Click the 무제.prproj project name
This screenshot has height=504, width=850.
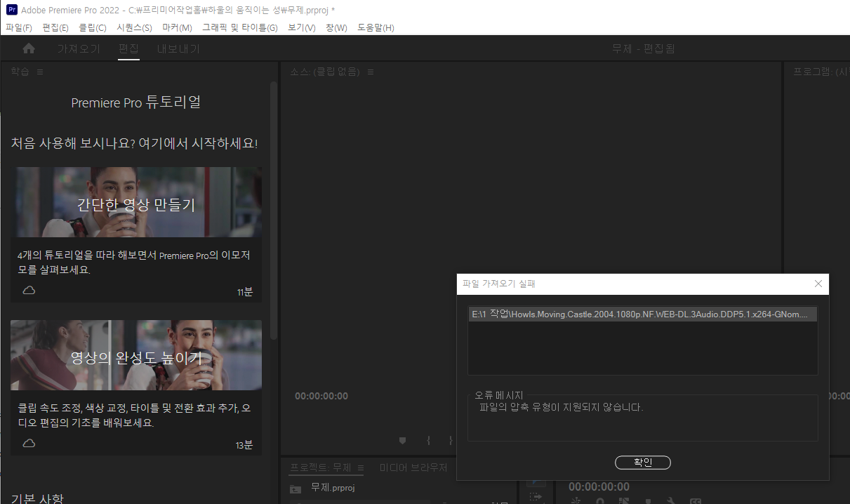point(333,486)
